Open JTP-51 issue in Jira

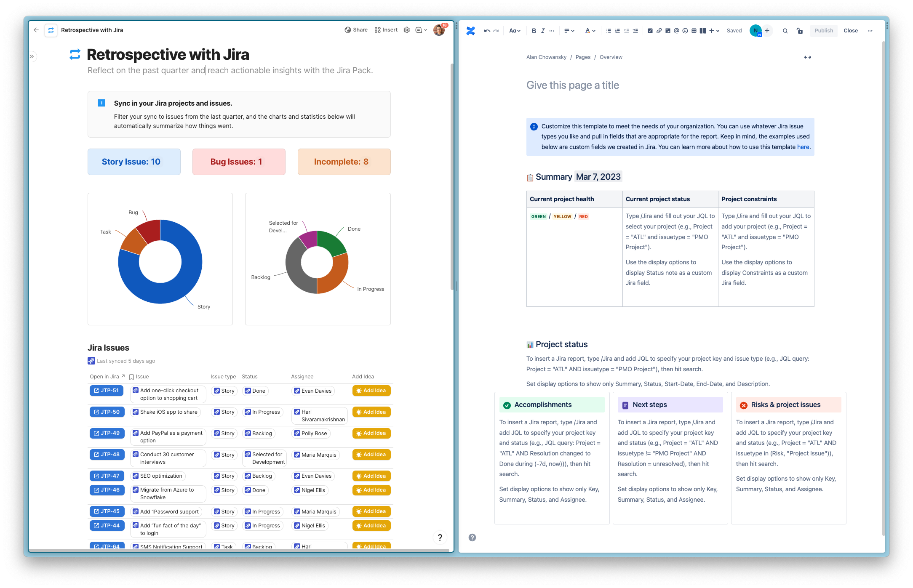pos(107,391)
